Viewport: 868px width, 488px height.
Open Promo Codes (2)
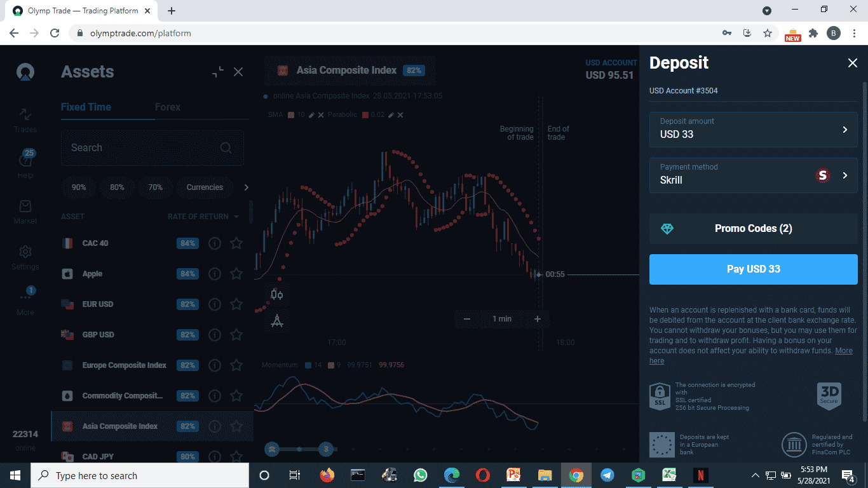754,229
